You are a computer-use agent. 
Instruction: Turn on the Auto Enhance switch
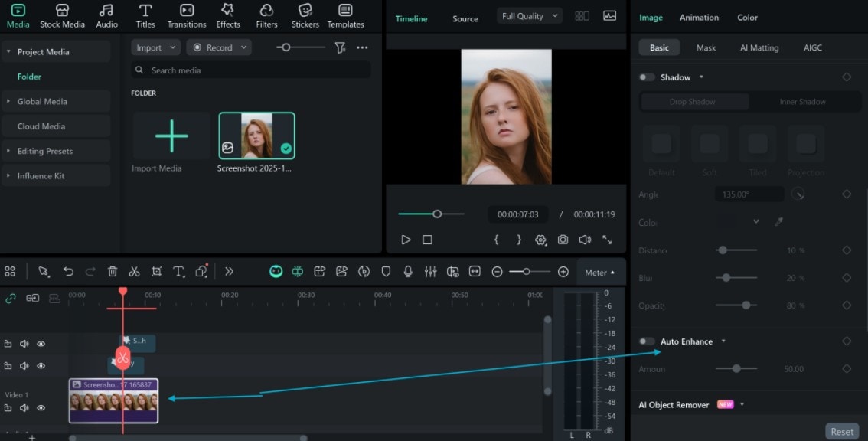(648, 341)
